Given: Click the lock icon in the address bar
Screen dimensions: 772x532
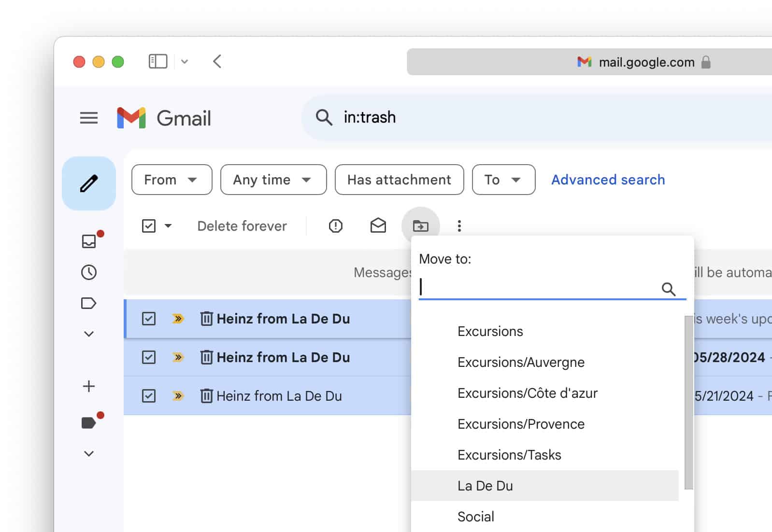Looking at the screenshot, I should pos(706,62).
